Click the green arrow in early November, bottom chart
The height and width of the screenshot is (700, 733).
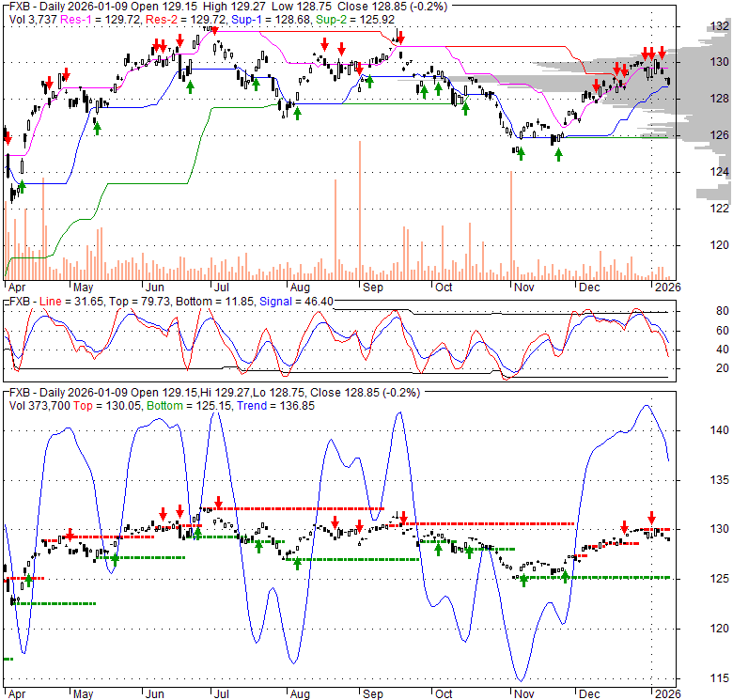pyautogui.click(x=522, y=580)
